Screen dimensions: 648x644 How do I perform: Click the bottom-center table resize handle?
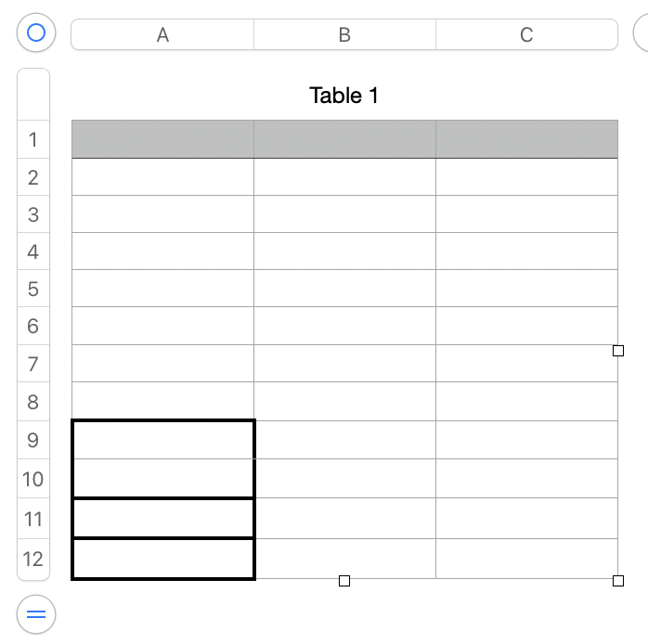[x=344, y=581]
